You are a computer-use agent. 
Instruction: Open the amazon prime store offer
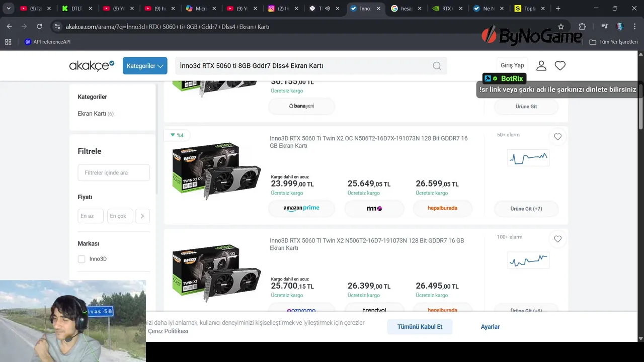coord(301,208)
